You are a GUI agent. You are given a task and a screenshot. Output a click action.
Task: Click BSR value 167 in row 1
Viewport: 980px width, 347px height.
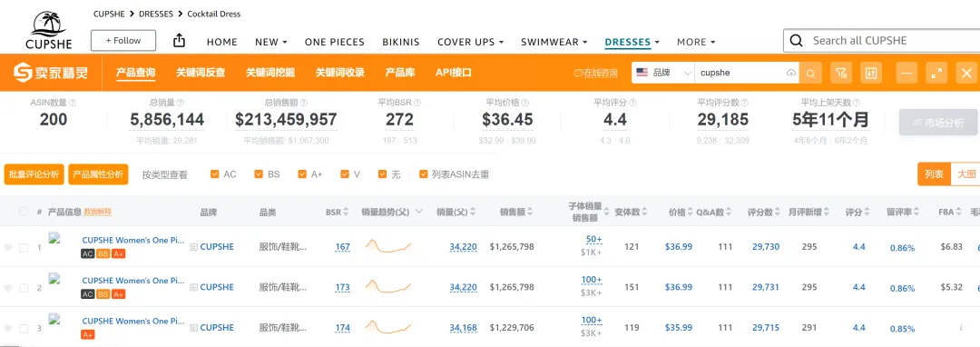click(x=342, y=247)
